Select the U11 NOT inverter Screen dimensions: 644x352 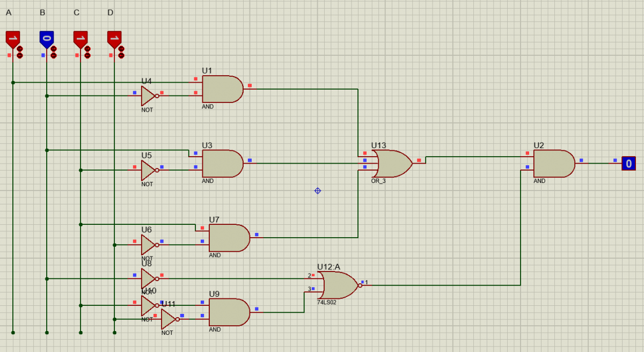169,319
